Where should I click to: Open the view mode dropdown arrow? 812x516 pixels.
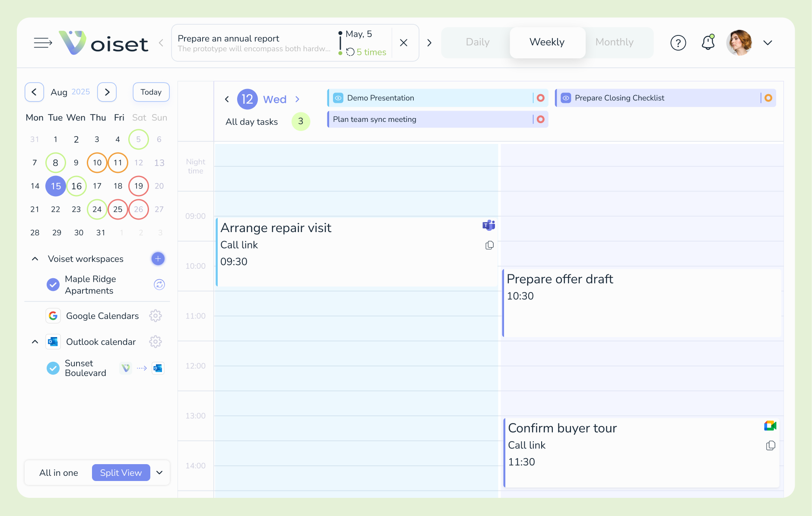click(159, 473)
